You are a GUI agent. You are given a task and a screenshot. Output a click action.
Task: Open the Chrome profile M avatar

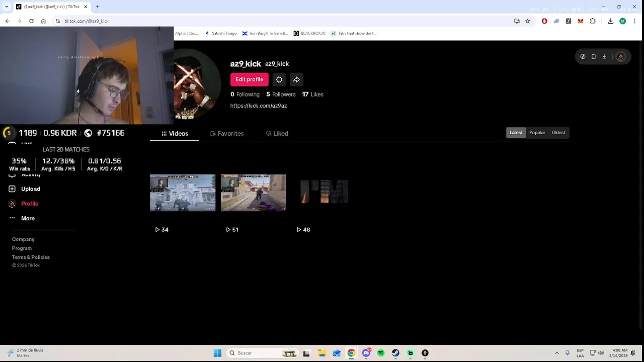point(623,21)
